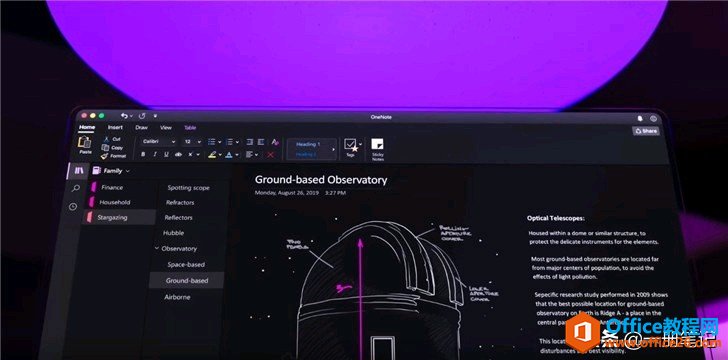Image resolution: width=728 pixels, height=360 pixels.
Task: Click the paragraph alignment icon
Action: (x=249, y=154)
